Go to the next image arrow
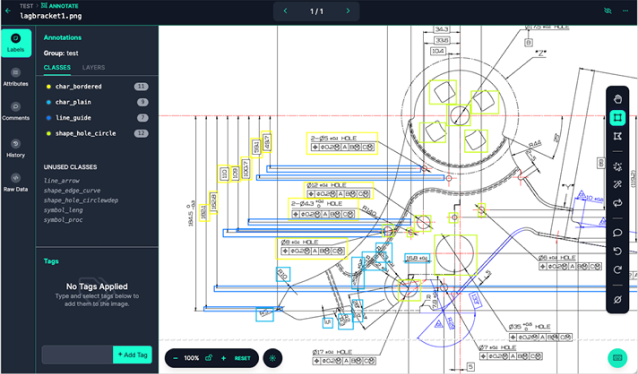638x374 pixels. [x=348, y=11]
